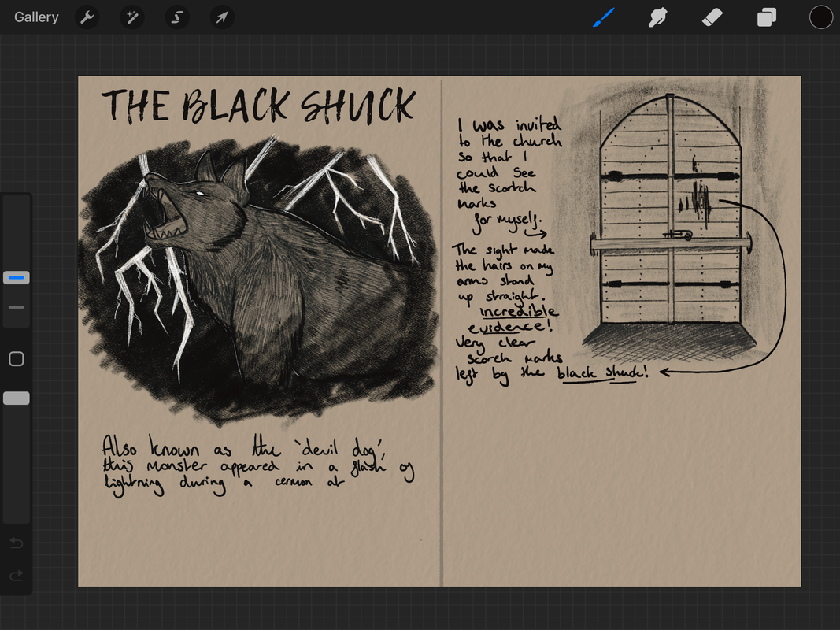Tap the 'THE BLACK SHUCK' title
The width and height of the screenshot is (840, 630).
(259, 105)
